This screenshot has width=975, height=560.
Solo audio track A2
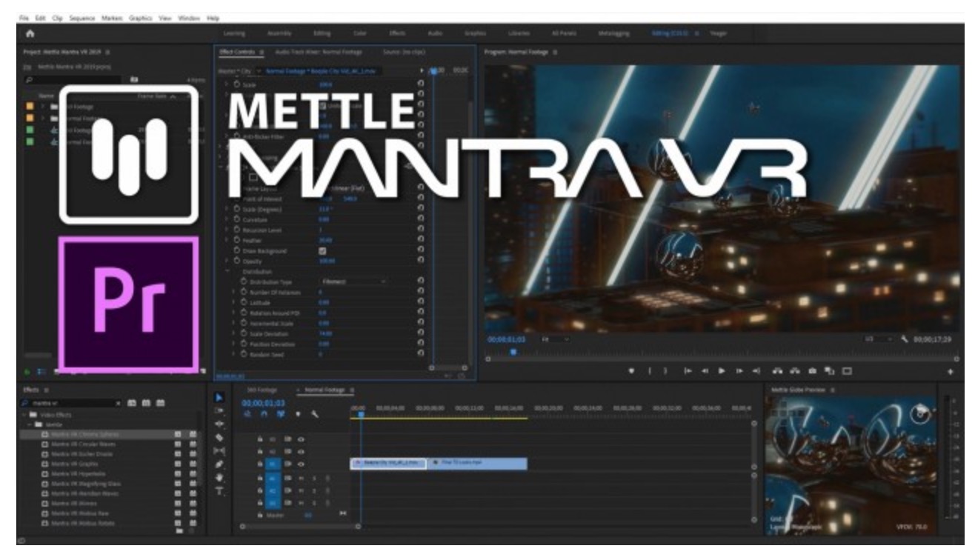[313, 490]
